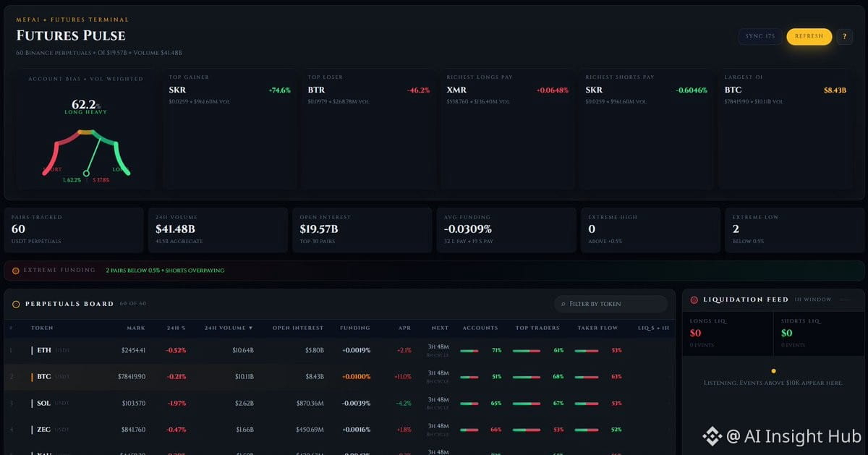Click the Open Interest $19.57B stat card
The height and width of the screenshot is (455, 868).
pos(362,230)
